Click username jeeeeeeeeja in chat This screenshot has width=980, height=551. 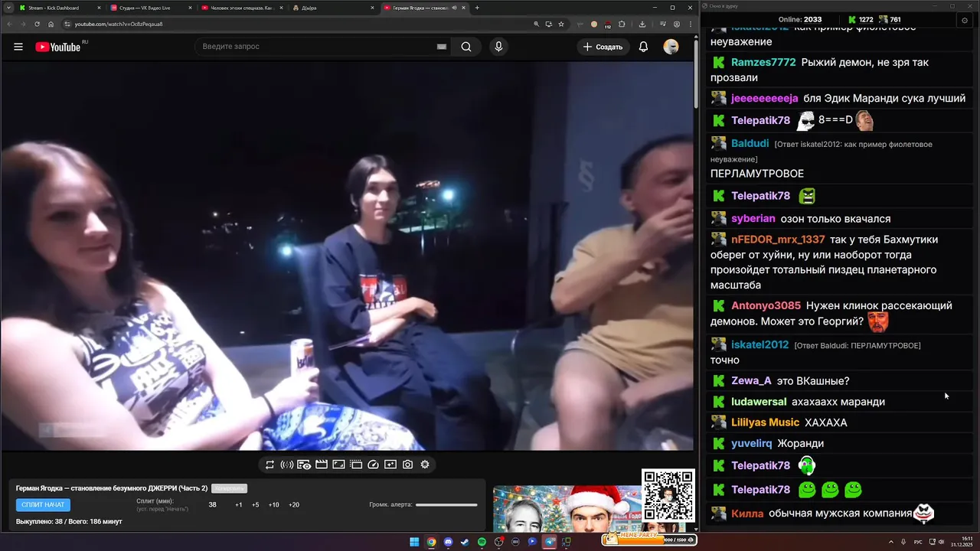[764, 98]
